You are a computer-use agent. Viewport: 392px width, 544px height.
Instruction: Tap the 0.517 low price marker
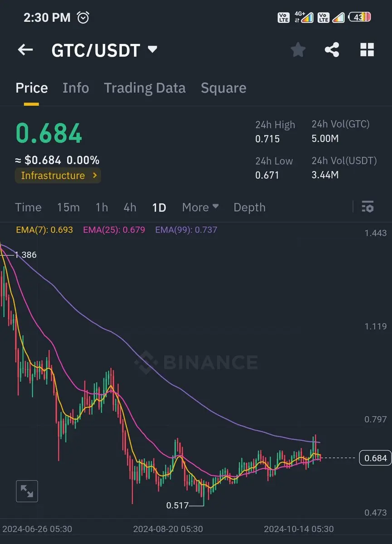point(177,505)
